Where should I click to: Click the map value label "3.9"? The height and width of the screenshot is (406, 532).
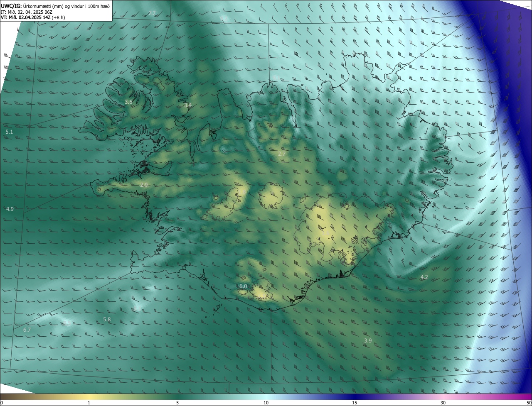click(x=368, y=341)
